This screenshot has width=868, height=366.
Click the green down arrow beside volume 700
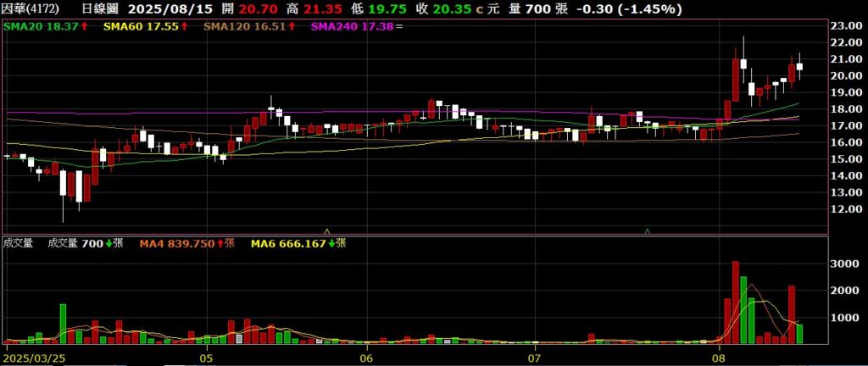108,244
